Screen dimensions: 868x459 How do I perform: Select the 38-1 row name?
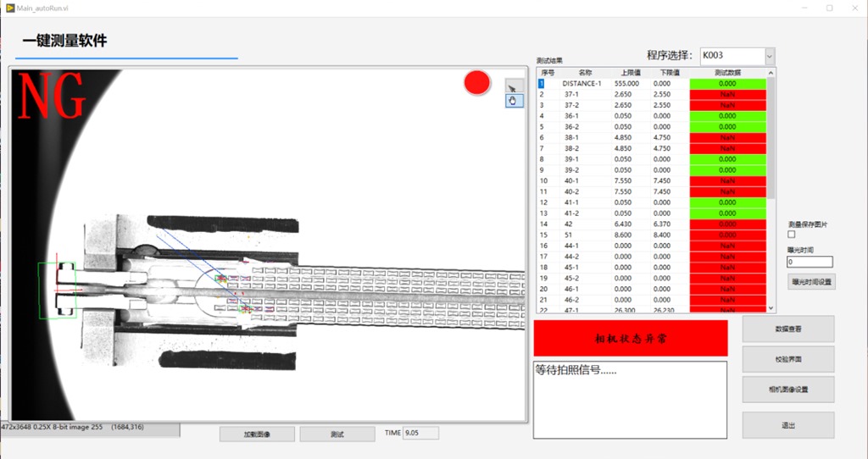point(572,138)
